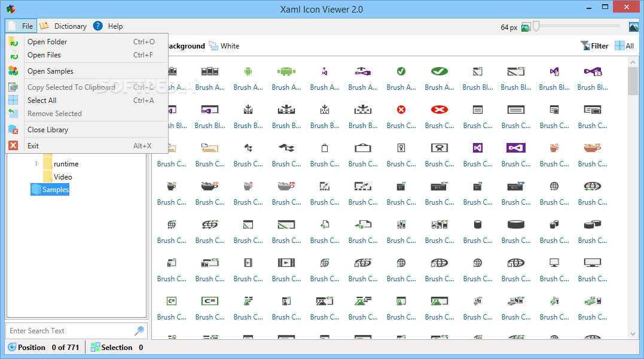This screenshot has height=359, width=644.
Task: Choose Open Files menu entry
Action: [x=87, y=54]
